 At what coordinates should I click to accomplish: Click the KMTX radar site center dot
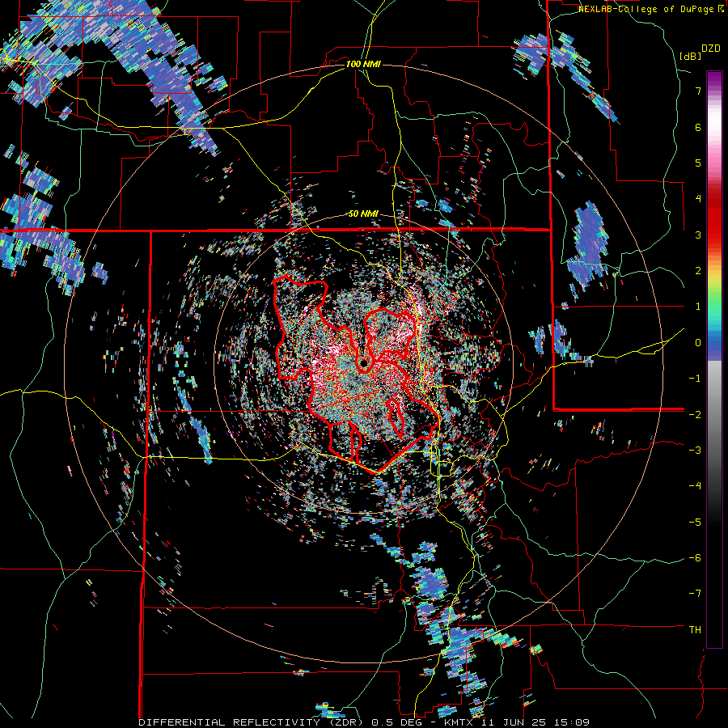pyautogui.click(x=364, y=363)
